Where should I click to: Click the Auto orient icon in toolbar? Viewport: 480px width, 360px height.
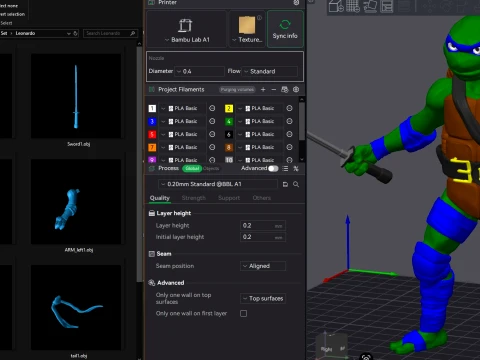[x=370, y=6]
